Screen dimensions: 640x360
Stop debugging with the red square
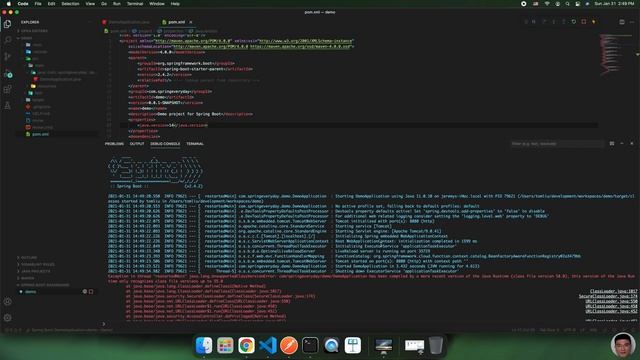(584, 22)
